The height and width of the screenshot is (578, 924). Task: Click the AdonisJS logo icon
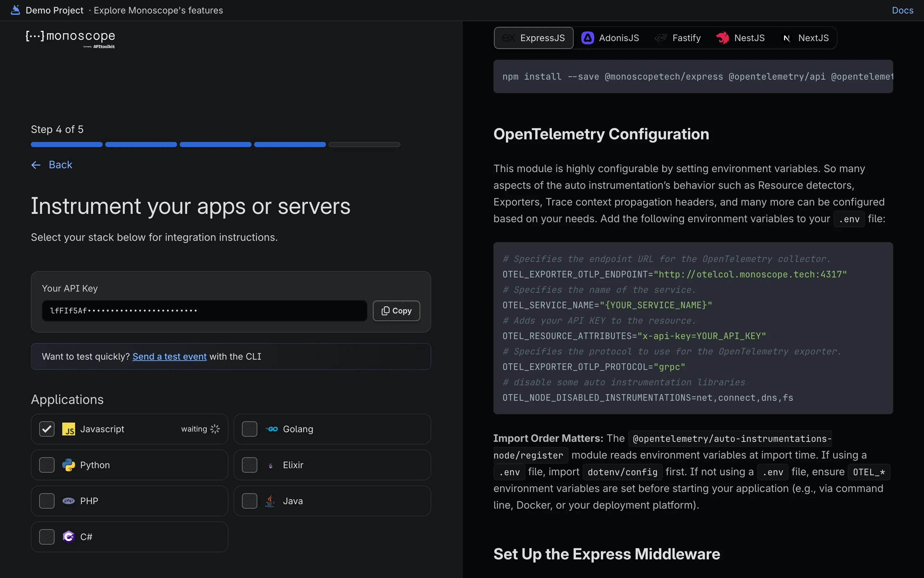pos(588,38)
